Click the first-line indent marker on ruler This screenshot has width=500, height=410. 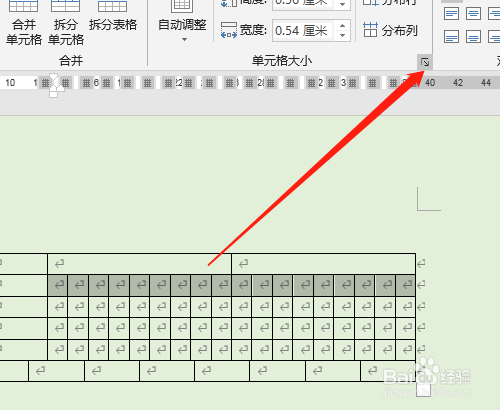pos(54,78)
